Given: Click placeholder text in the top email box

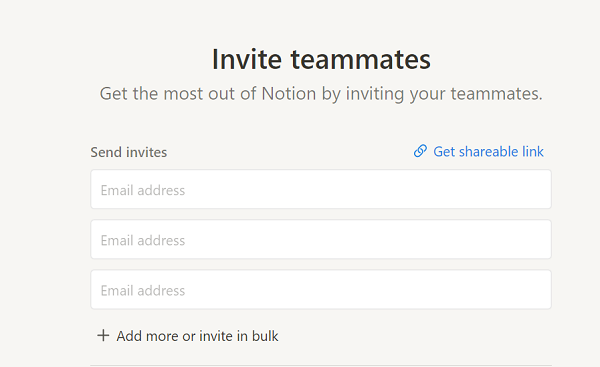Looking at the screenshot, I should coord(143,190).
